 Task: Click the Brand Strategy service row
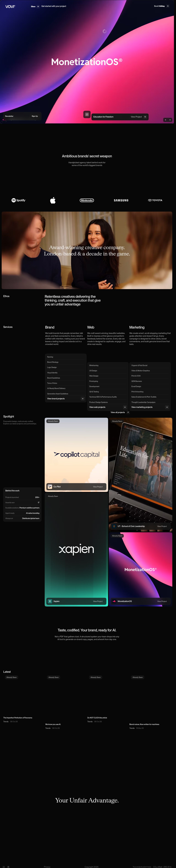coord(66,362)
